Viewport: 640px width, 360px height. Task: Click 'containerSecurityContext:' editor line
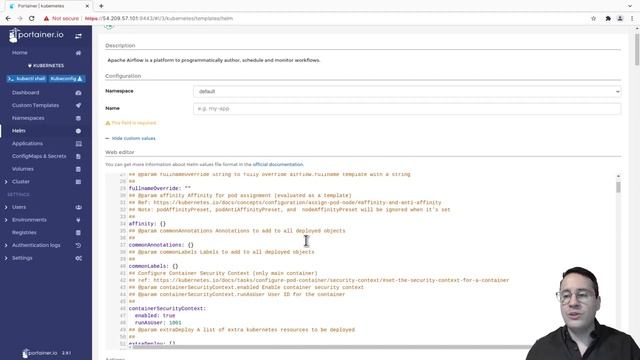[x=167, y=309]
